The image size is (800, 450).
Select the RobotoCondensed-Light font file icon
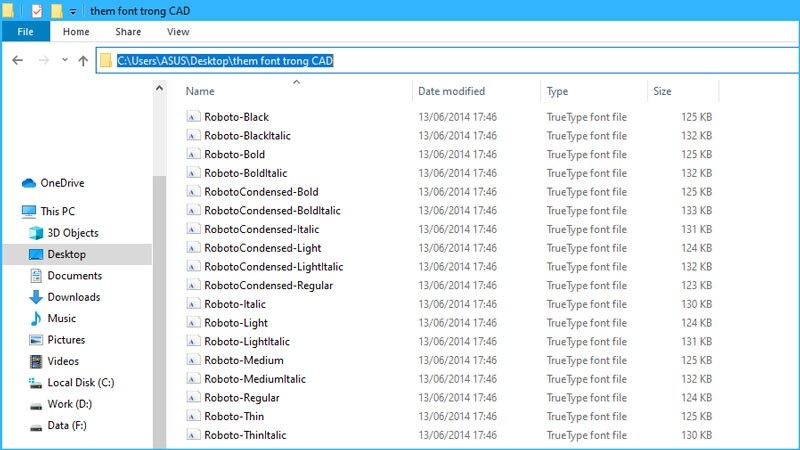coord(192,248)
